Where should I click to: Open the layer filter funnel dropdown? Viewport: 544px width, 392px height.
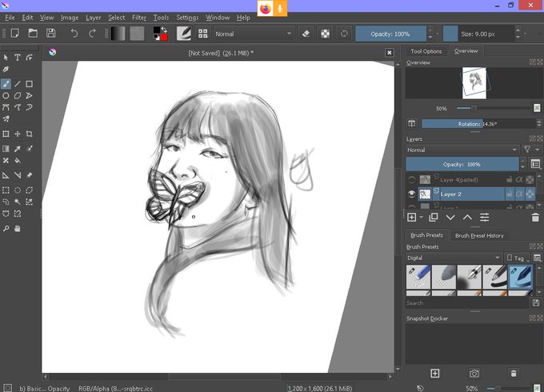coord(531,150)
